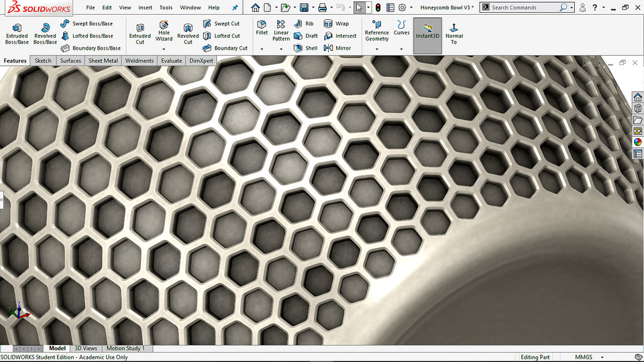Viewport: 644px width, 362px height.
Task: Open the Insert menu
Action: [x=145, y=7]
